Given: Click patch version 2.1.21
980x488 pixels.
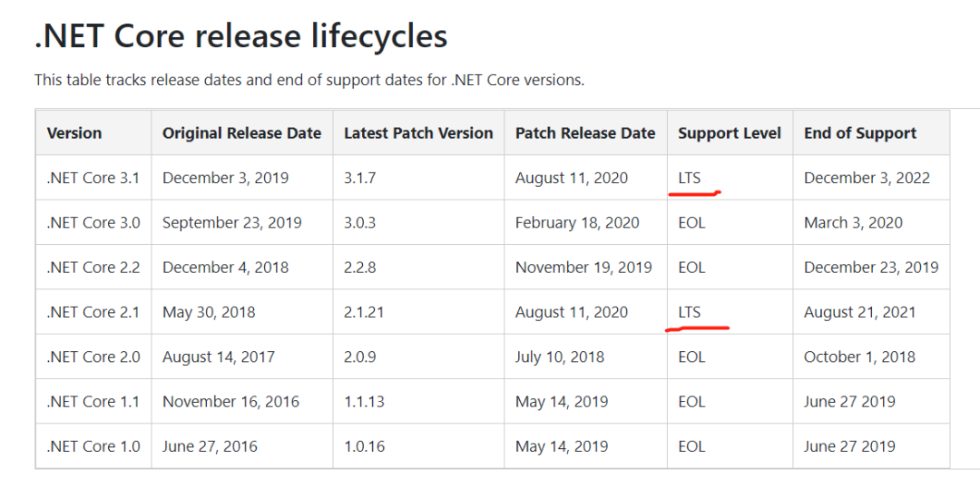Looking at the screenshot, I should pos(364,312).
